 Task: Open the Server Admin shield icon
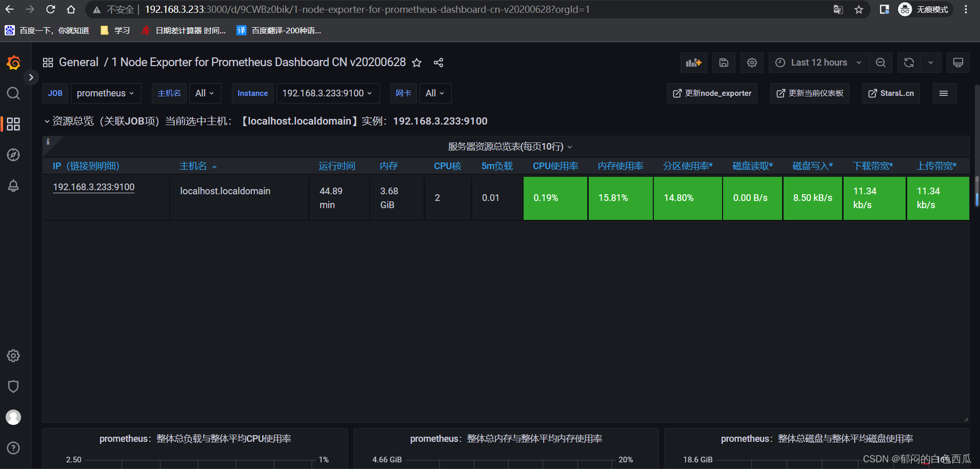pyautogui.click(x=13, y=386)
